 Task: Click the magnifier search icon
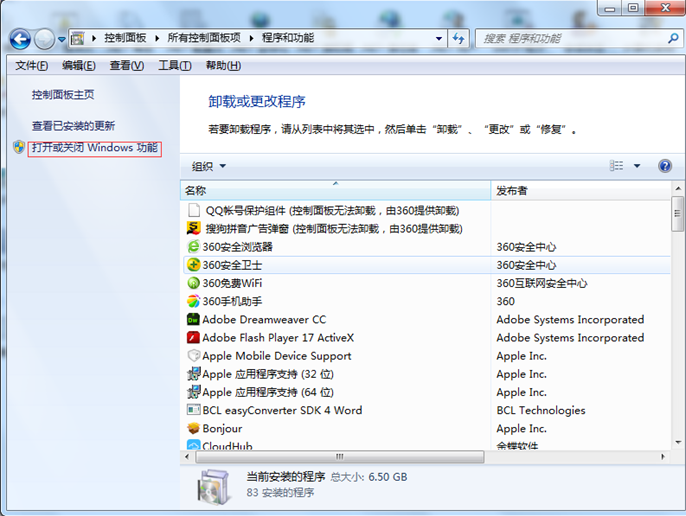tap(673, 39)
